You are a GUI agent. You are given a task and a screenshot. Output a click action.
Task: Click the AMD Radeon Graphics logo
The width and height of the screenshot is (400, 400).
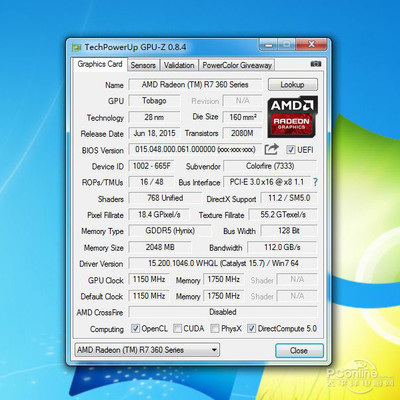[292, 117]
